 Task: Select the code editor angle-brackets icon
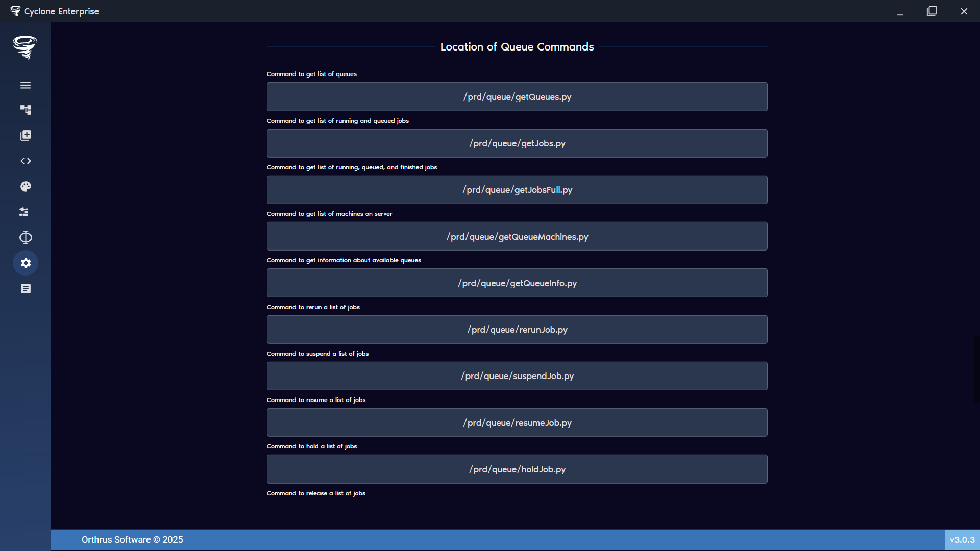pos(26,161)
